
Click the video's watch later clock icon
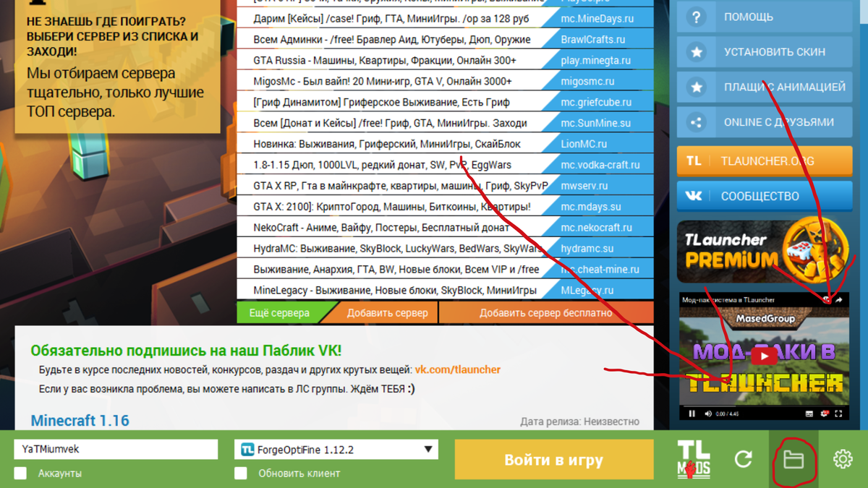point(827,300)
